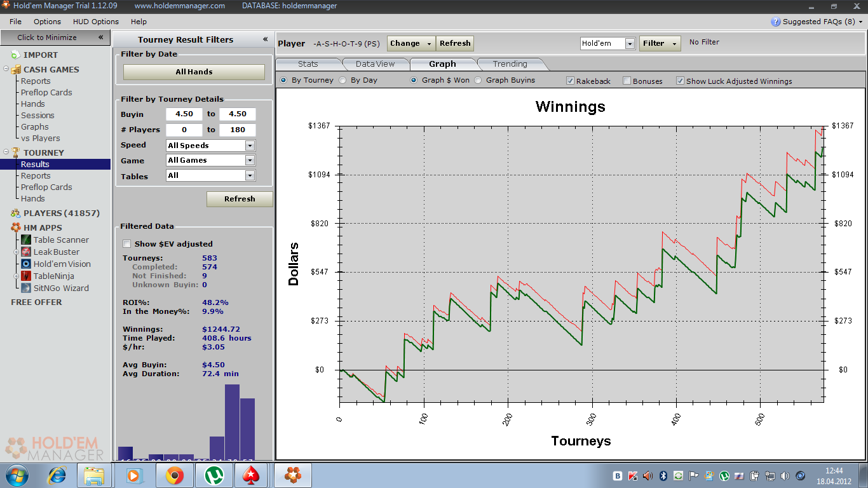Click the Kaspersky tray icon

tap(632, 476)
